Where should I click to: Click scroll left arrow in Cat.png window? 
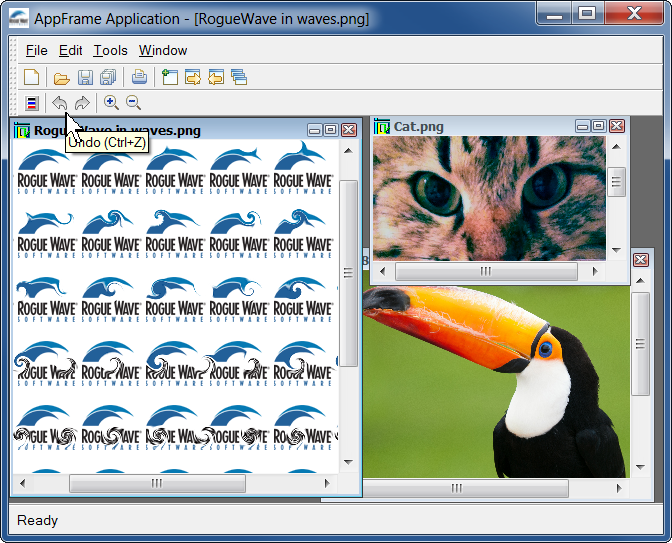(382, 271)
